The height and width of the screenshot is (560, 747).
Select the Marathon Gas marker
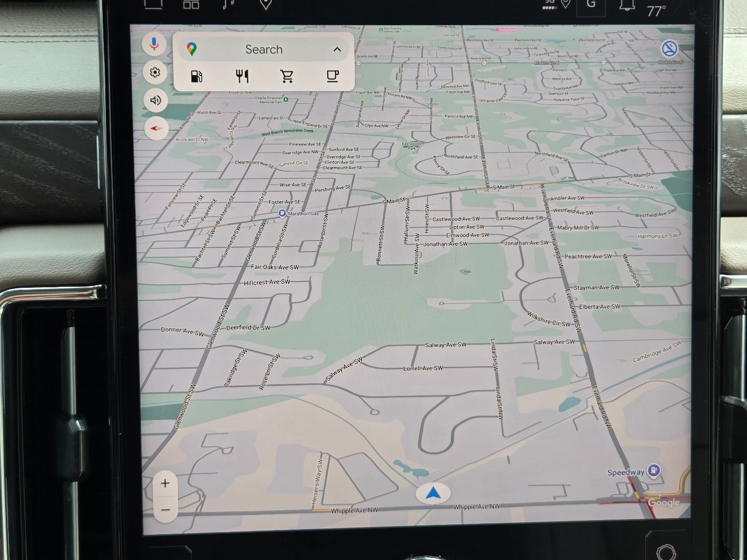pos(282,213)
